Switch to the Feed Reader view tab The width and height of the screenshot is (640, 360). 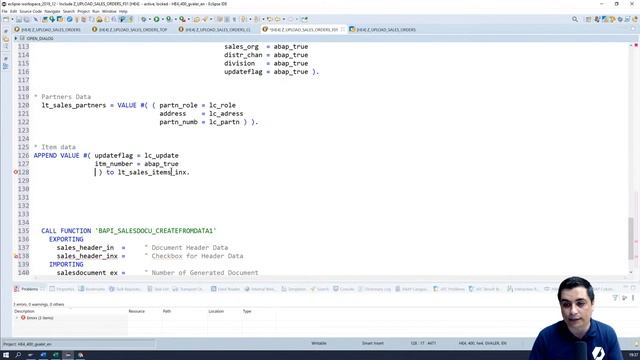(225, 289)
